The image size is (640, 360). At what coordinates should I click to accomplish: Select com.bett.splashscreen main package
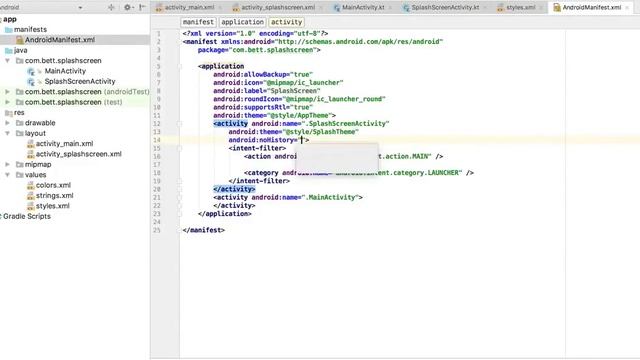63,60
